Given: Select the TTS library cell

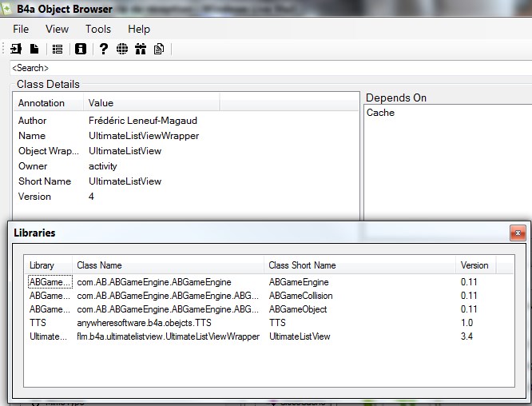Looking at the screenshot, I should pos(38,323).
